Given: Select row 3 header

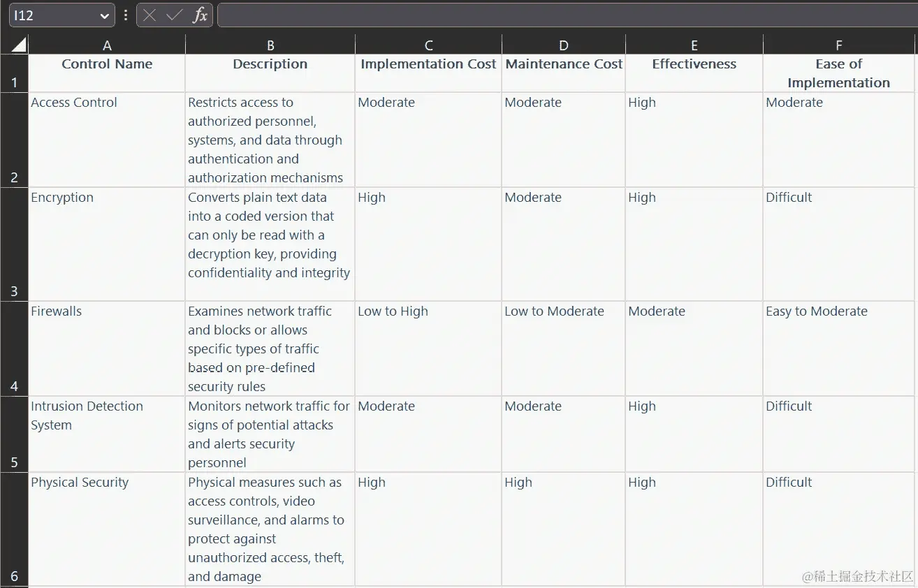Looking at the screenshot, I should (x=14, y=244).
